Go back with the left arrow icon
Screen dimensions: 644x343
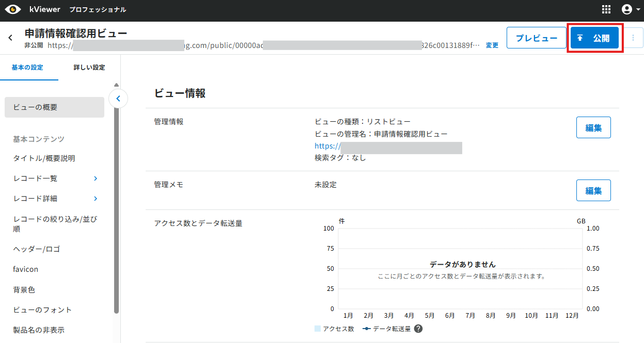10,38
